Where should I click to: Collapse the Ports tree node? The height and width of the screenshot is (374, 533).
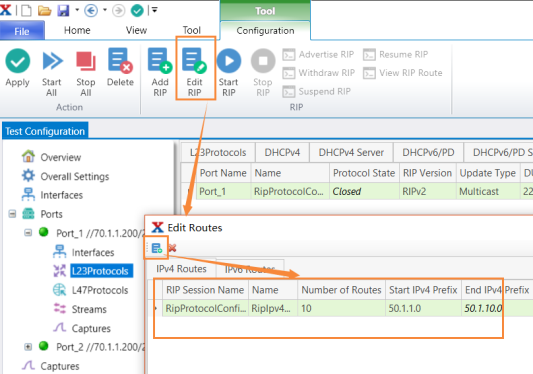pyautogui.click(x=12, y=214)
